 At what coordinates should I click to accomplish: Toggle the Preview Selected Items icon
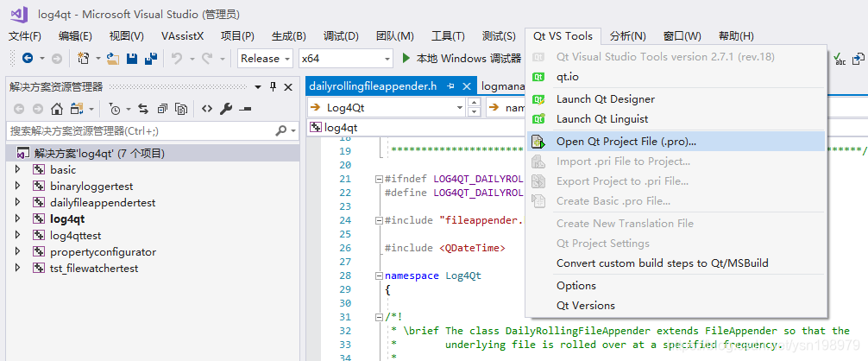(245, 109)
